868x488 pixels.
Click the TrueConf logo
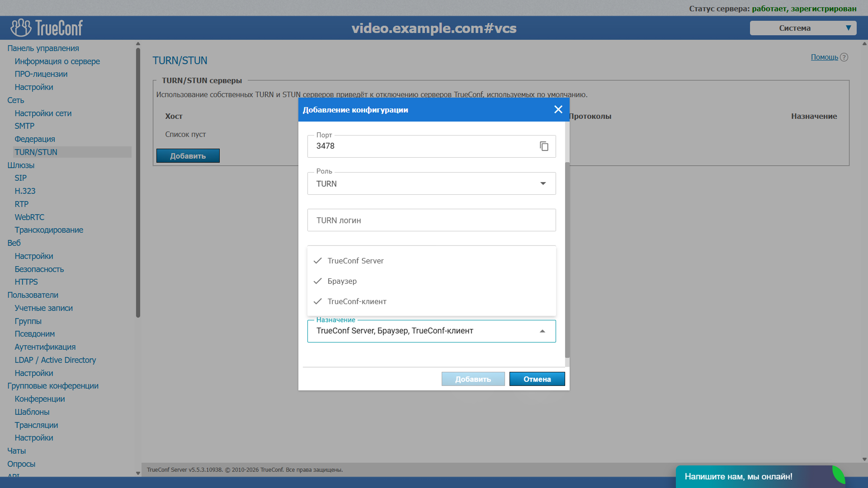click(x=47, y=28)
